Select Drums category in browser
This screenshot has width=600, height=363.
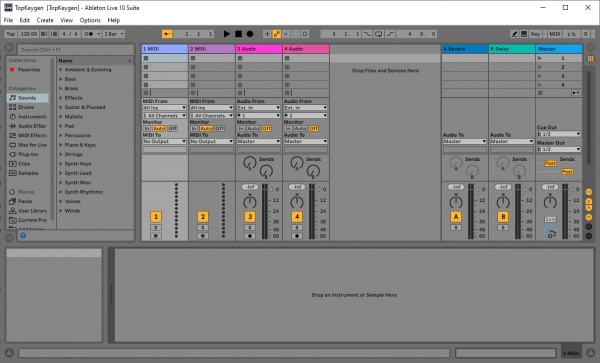click(x=28, y=107)
